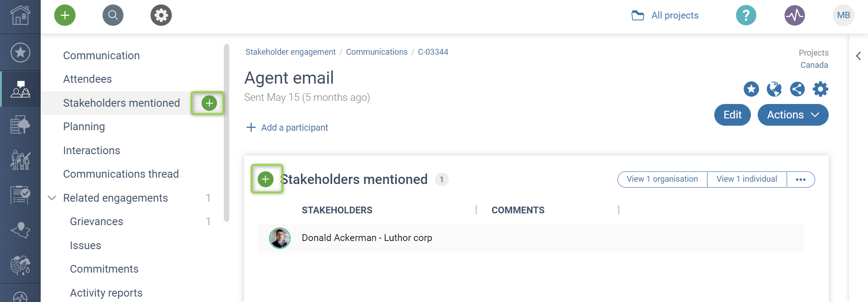Click the green add-new plus button in top bar
The width and height of the screenshot is (868, 302).
(x=65, y=15)
